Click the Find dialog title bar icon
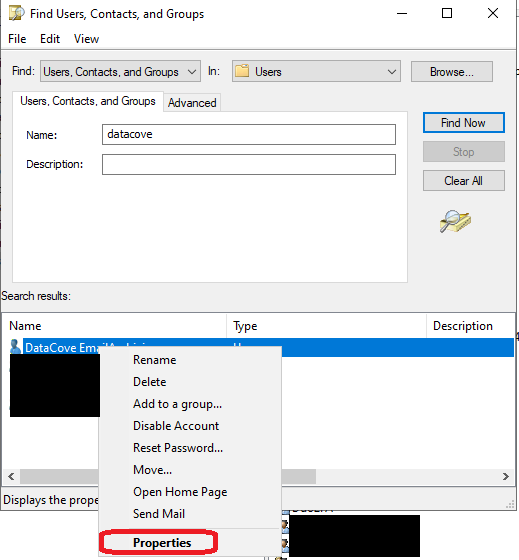Screen dimensions: 519x560 click(16, 14)
